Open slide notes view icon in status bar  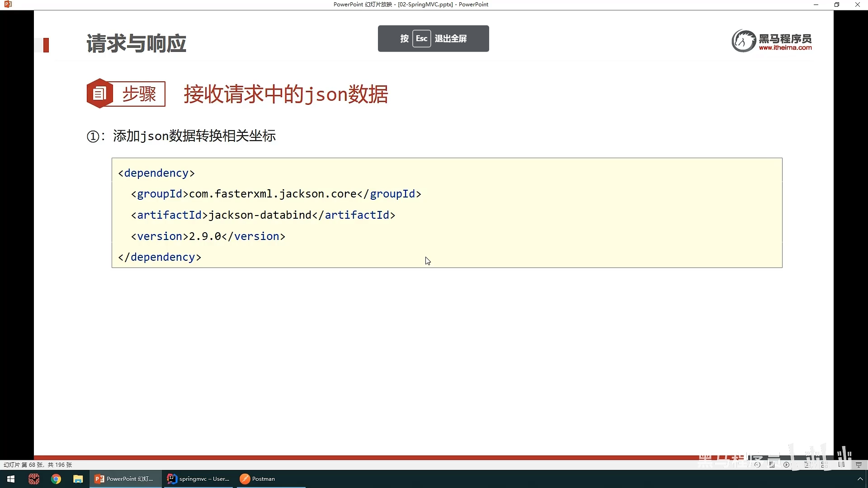pyautogui.click(x=772, y=465)
